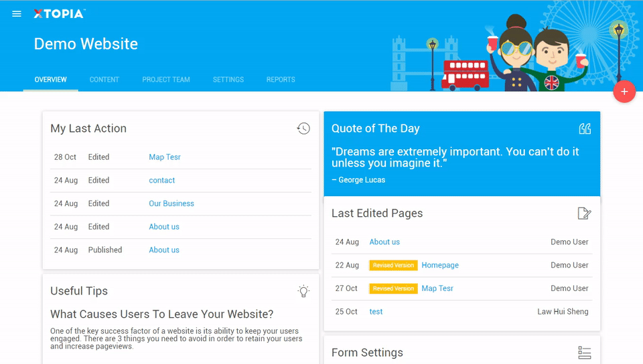The height and width of the screenshot is (364, 643).
Task: Click the Form Settings list icon
Action: [584, 353]
